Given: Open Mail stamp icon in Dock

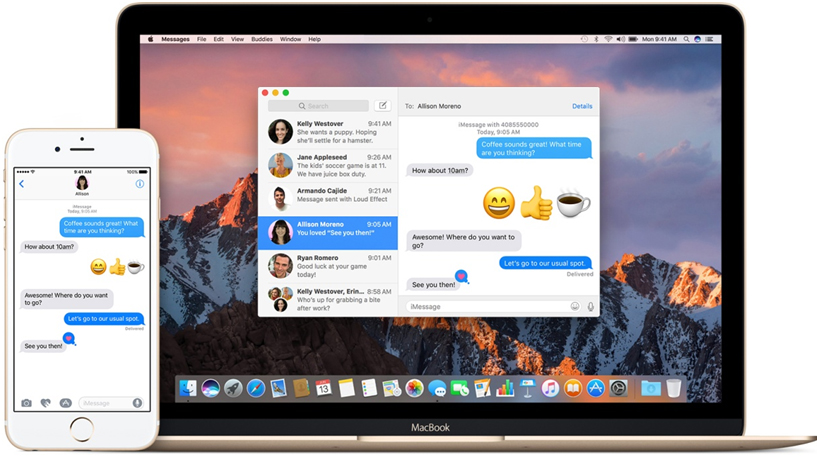Looking at the screenshot, I should (x=278, y=388).
